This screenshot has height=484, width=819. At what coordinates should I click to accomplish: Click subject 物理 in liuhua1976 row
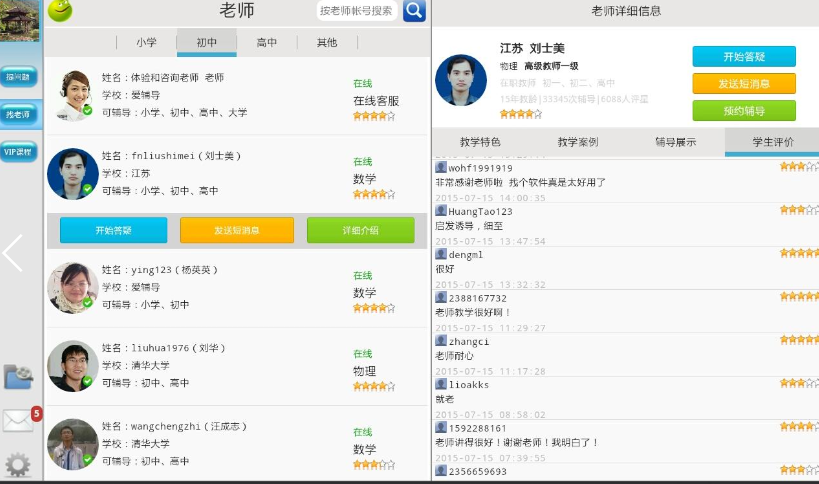point(365,371)
